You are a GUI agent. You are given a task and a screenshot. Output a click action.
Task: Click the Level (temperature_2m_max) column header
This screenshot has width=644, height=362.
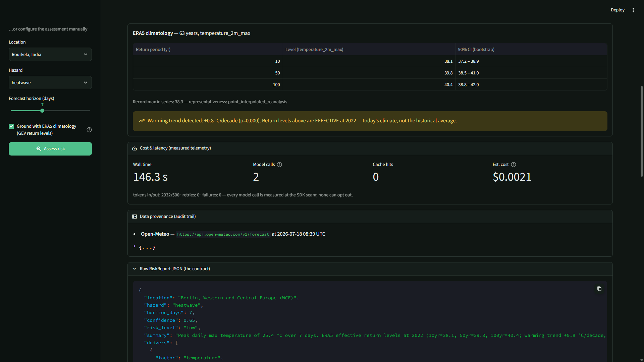pos(369,49)
